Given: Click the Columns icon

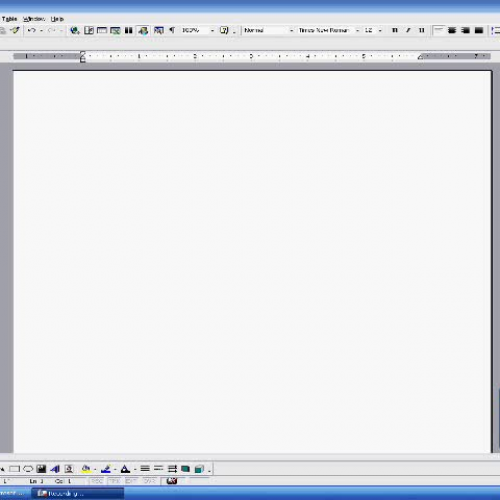Looking at the screenshot, I should (x=129, y=30).
